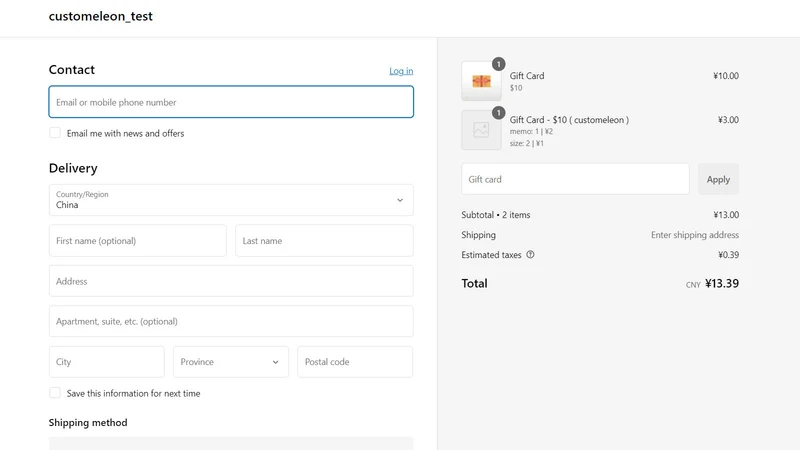The height and width of the screenshot is (450, 800).
Task: Click the Gift card code field
Action: pyautogui.click(x=575, y=179)
